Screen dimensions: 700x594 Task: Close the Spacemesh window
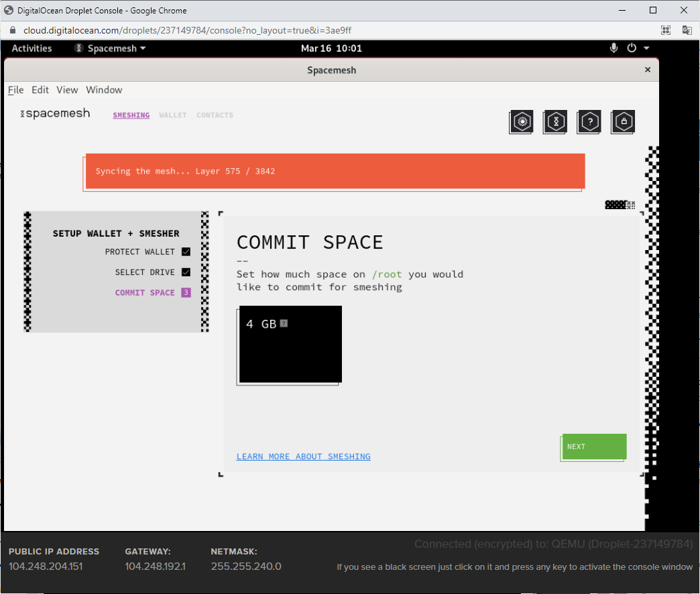(648, 70)
